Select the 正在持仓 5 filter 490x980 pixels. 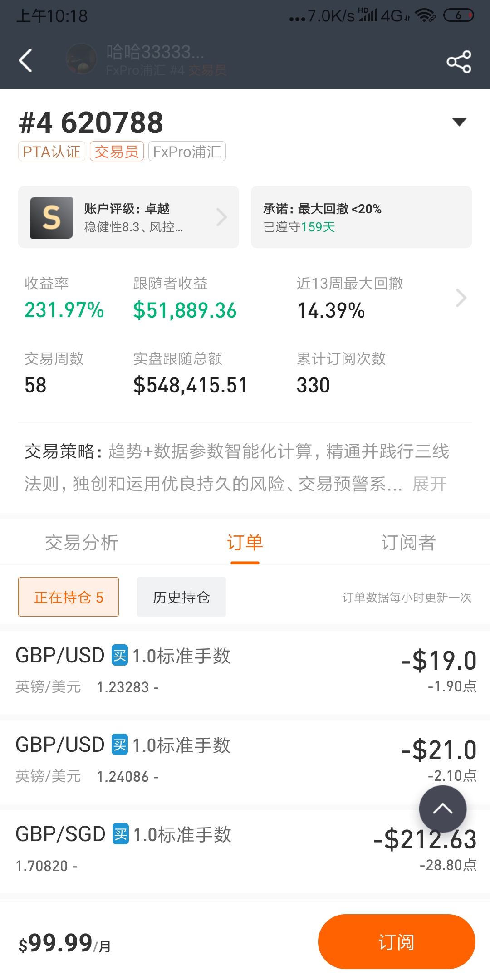tap(69, 597)
